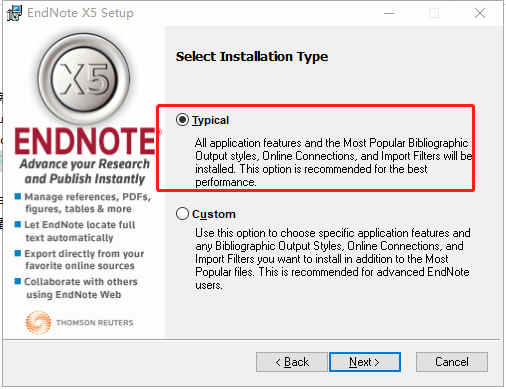This screenshot has height=389, width=506.
Task: Click 'Export directly from your favorite online sources'
Action: [x=84, y=260]
